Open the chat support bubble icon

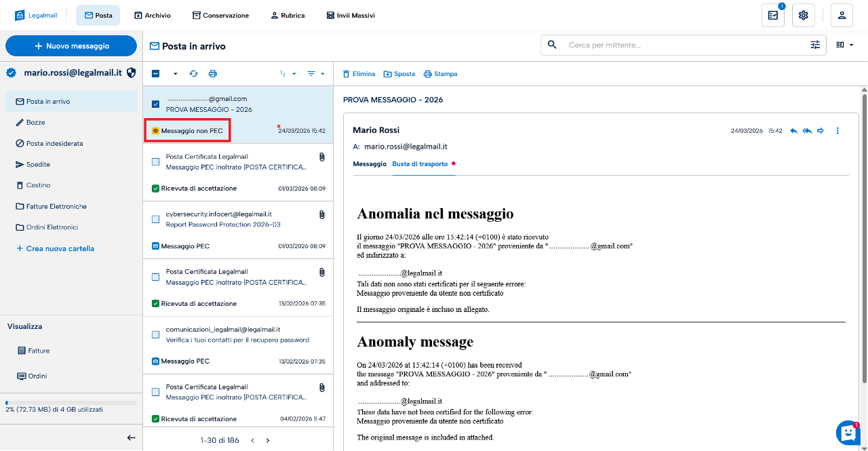848,432
